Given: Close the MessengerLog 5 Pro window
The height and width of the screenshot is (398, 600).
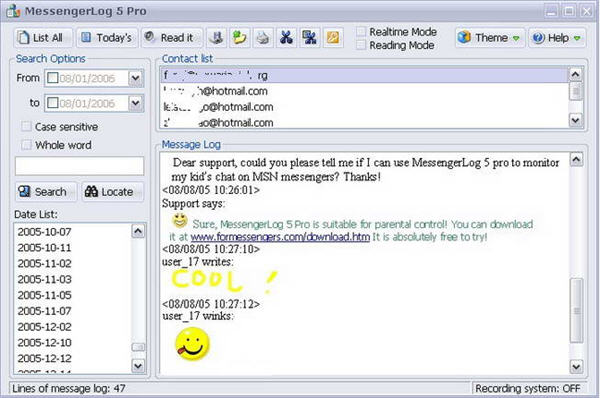Looking at the screenshot, I should (x=586, y=11).
